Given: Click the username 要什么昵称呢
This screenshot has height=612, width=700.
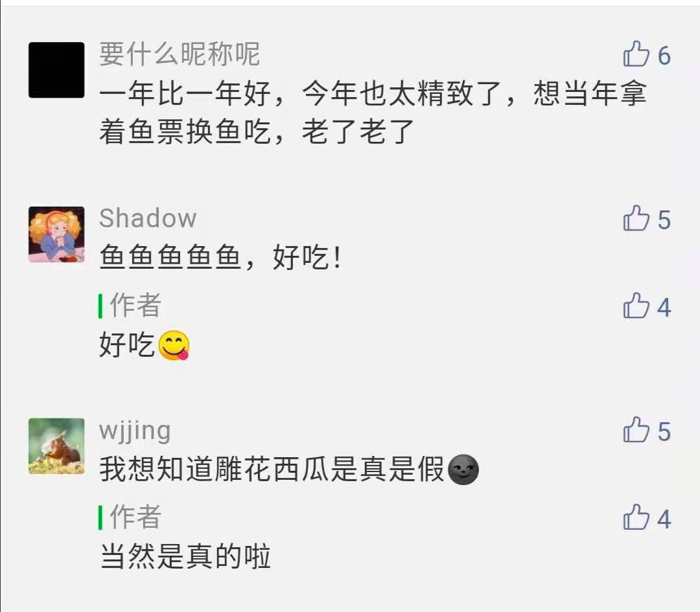Looking at the screenshot, I should coord(180,54).
